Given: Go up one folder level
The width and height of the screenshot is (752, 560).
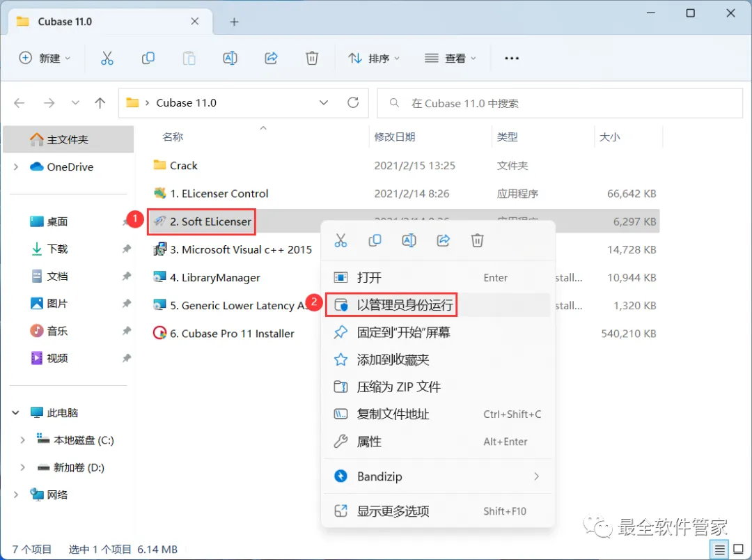Looking at the screenshot, I should click(x=100, y=102).
